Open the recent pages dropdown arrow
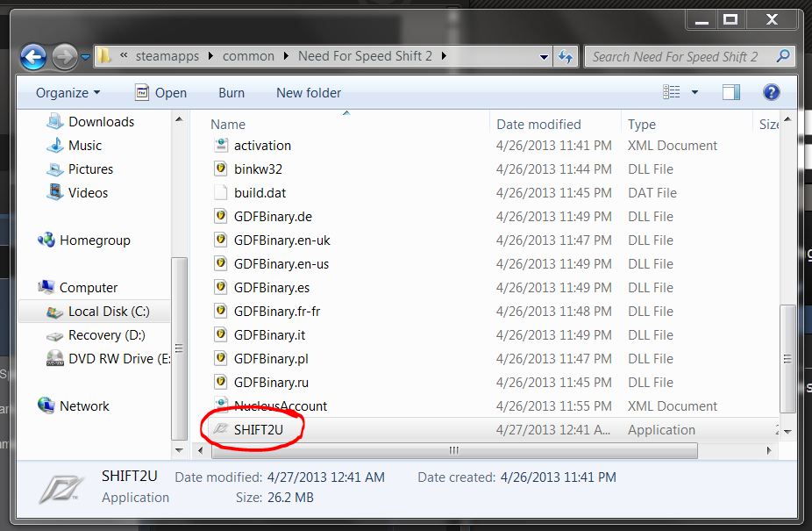Viewport: 812px width, 531px height. point(85,57)
